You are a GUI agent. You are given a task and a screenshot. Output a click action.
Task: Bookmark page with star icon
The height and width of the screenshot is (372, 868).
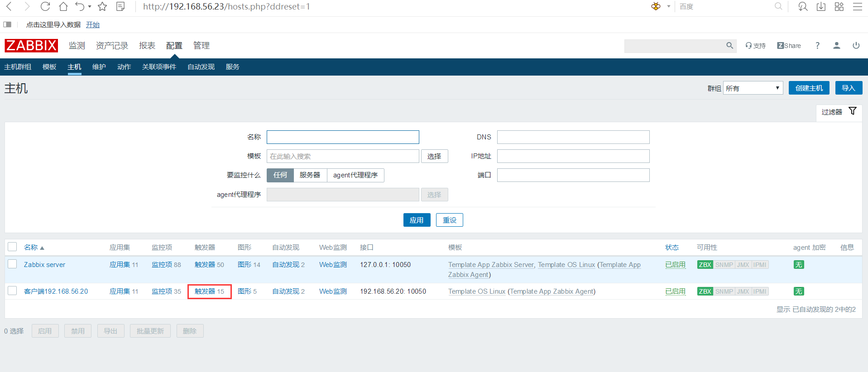click(102, 6)
